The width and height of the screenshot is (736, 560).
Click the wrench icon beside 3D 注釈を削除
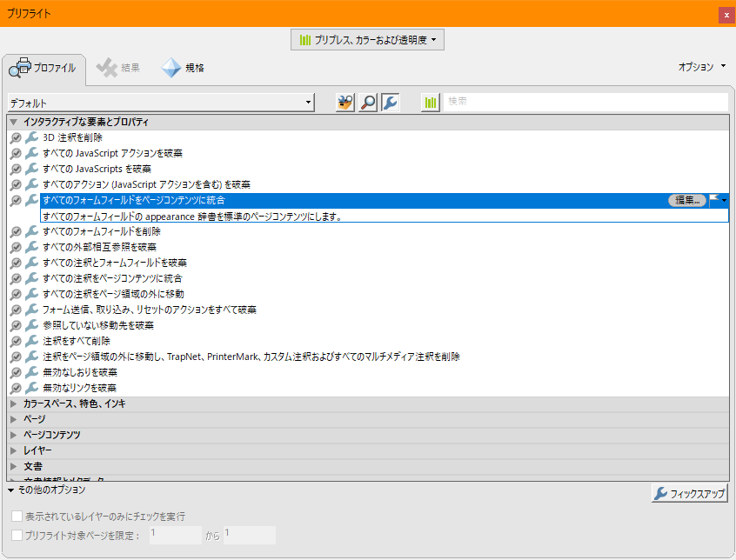pos(32,137)
